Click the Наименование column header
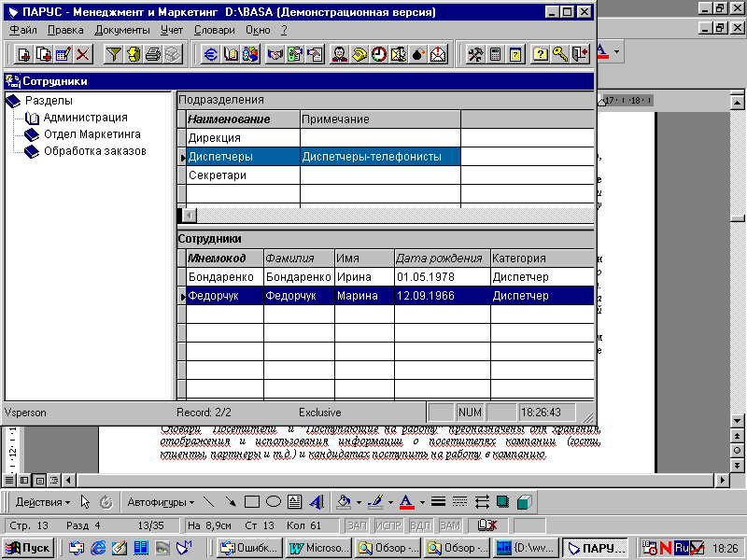The width and height of the screenshot is (747, 560). pyautogui.click(x=243, y=119)
